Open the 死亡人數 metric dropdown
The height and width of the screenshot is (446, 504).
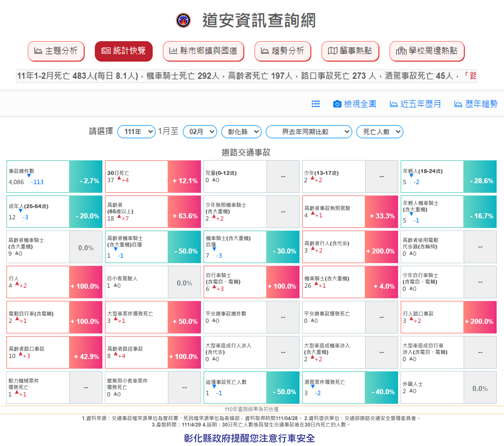click(x=380, y=132)
